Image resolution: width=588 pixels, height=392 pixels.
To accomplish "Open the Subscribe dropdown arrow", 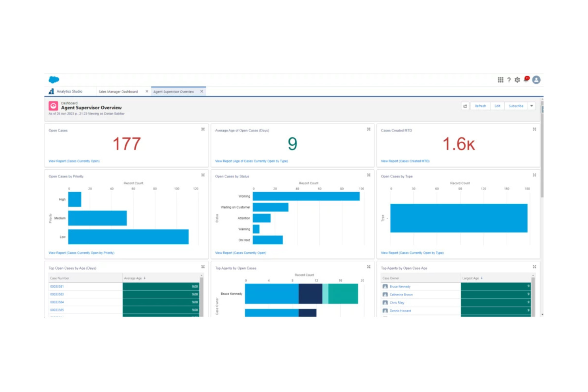I will point(532,106).
